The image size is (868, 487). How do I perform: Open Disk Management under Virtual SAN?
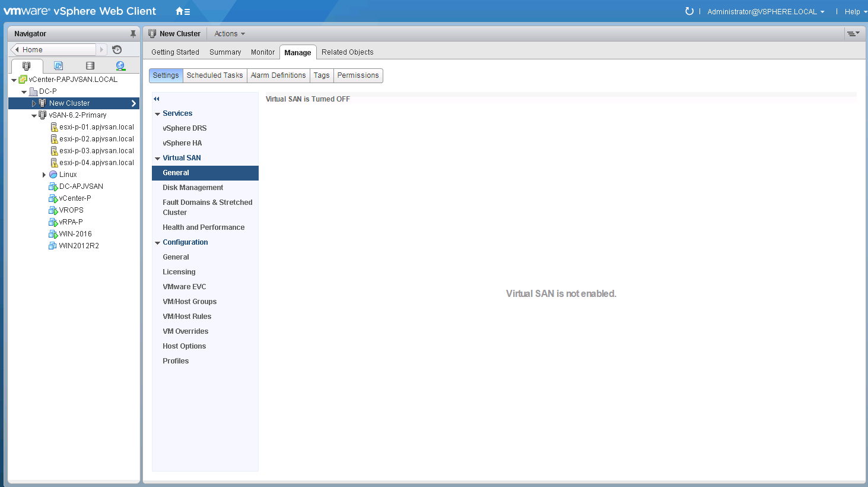[193, 188]
